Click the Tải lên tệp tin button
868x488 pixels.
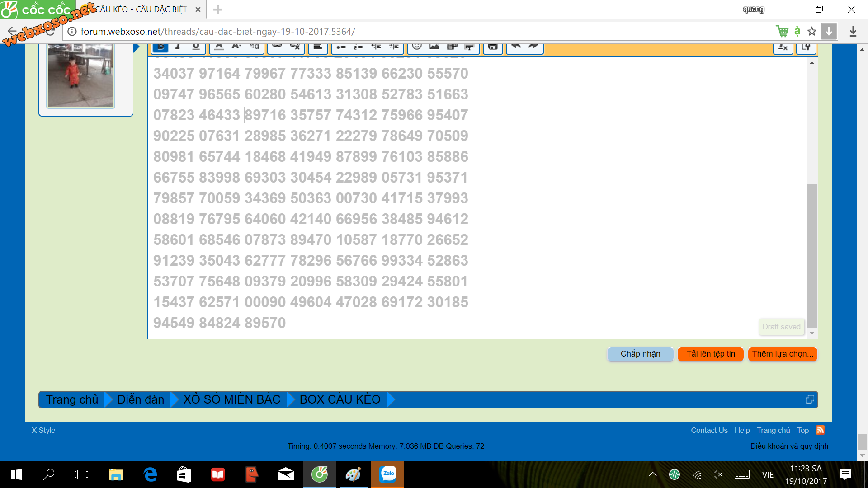[711, 354]
